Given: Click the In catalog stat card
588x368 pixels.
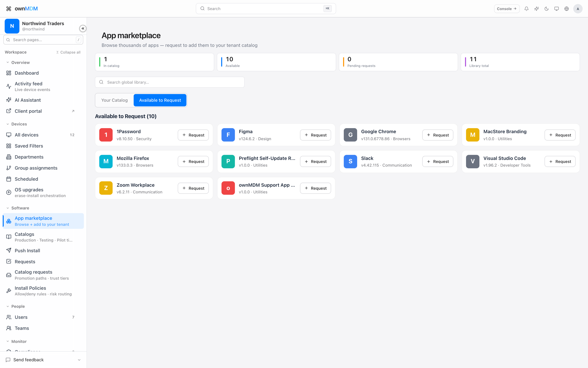Looking at the screenshot, I should pyautogui.click(x=155, y=62).
